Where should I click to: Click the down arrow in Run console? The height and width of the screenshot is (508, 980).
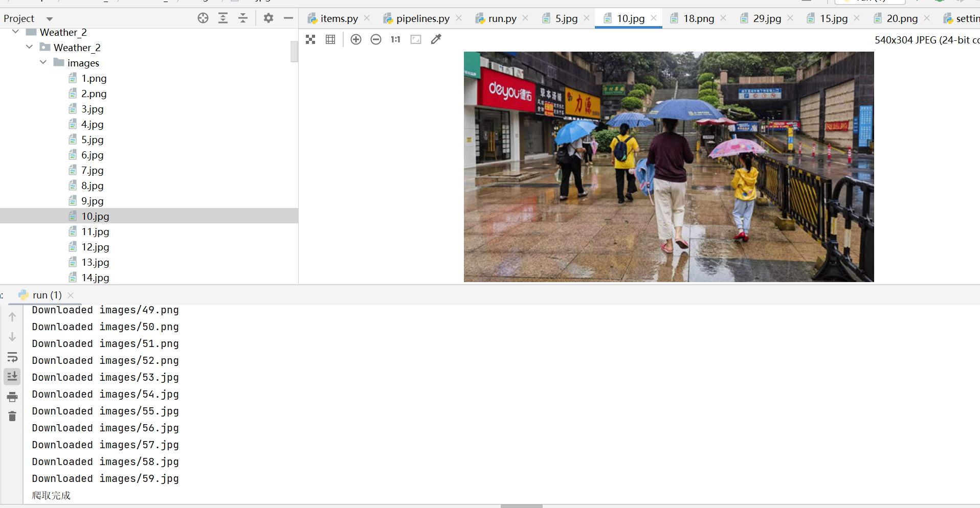tap(12, 337)
